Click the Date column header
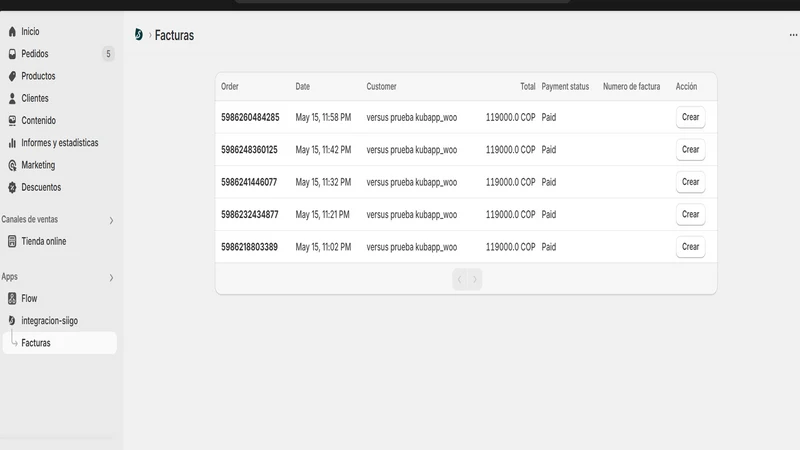Screen dimensions: 800x450 point(303,87)
